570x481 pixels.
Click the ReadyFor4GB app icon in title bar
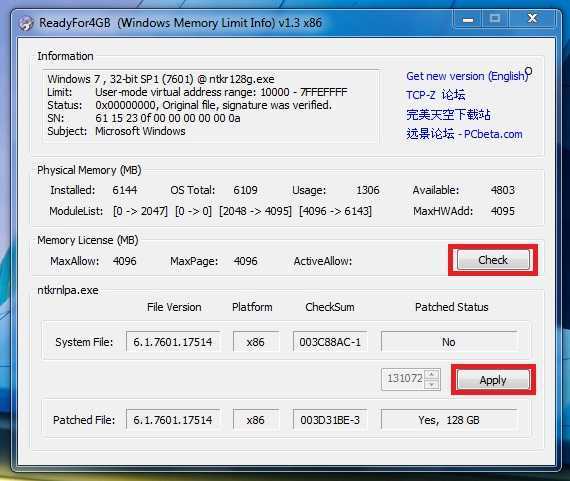[x=26, y=23]
